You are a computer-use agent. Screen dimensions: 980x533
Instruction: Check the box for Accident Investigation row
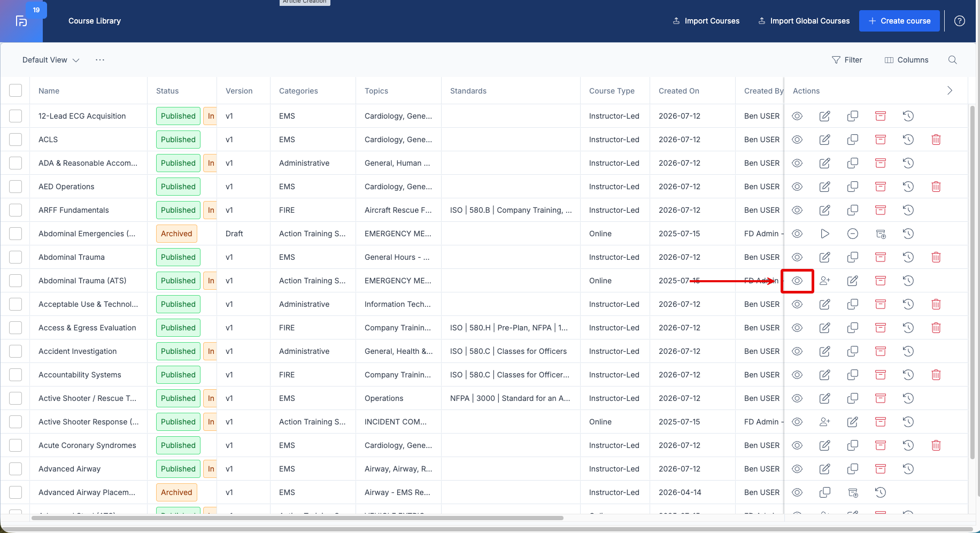(x=16, y=351)
